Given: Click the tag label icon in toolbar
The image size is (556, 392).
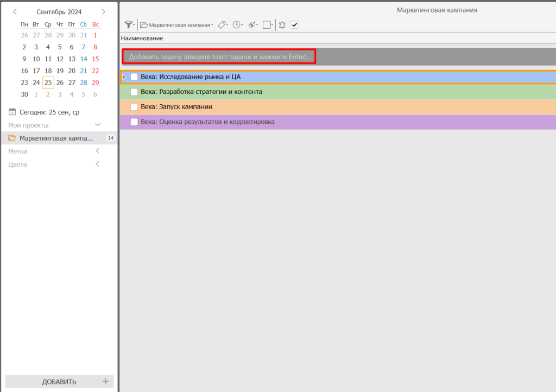Looking at the screenshot, I should click(x=222, y=24).
